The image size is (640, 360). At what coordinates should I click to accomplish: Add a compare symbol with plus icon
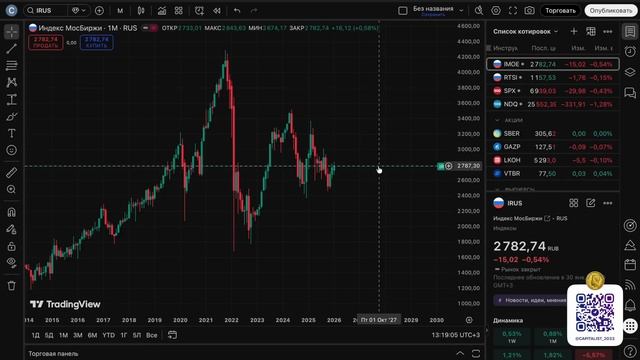pyautogui.click(x=99, y=11)
